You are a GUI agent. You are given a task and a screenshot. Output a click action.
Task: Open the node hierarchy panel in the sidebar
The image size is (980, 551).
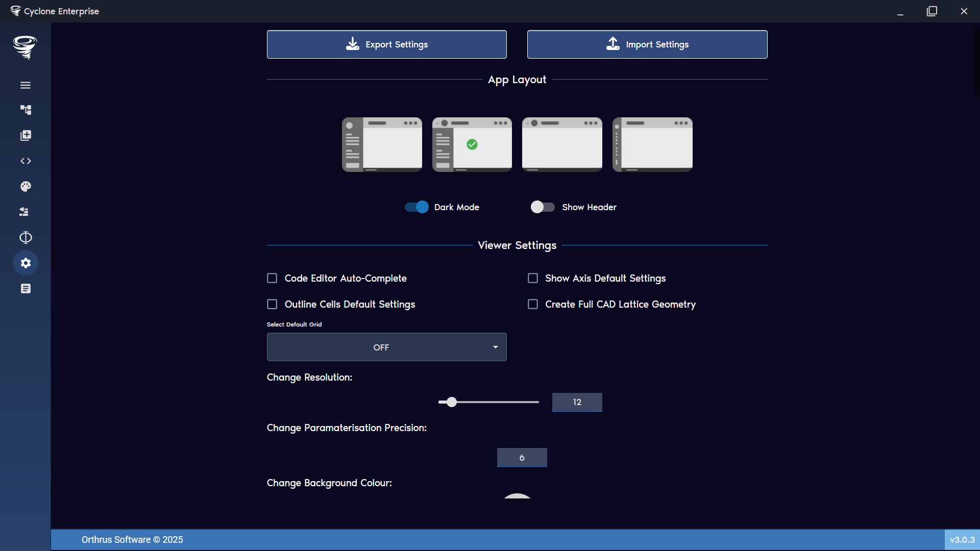[26, 110]
